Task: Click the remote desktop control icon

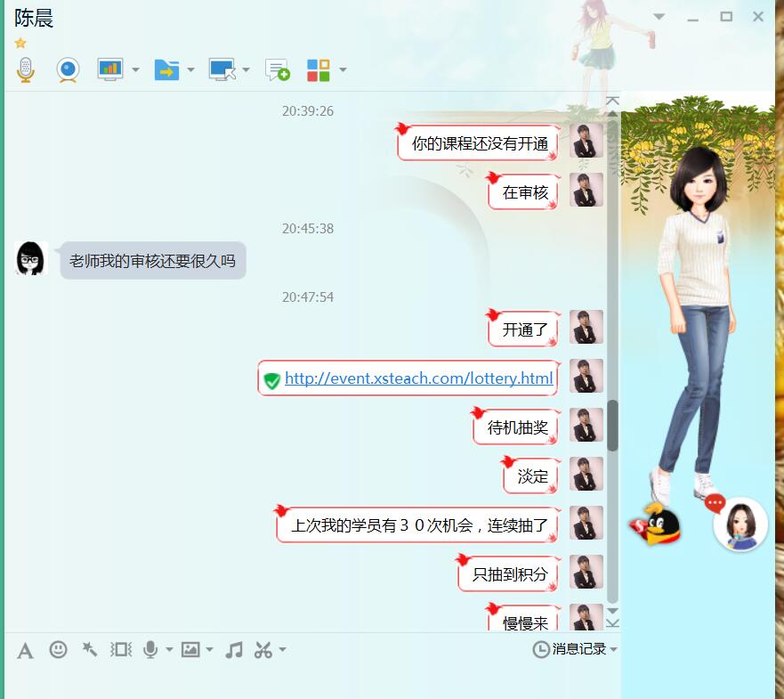Action: click(222, 69)
